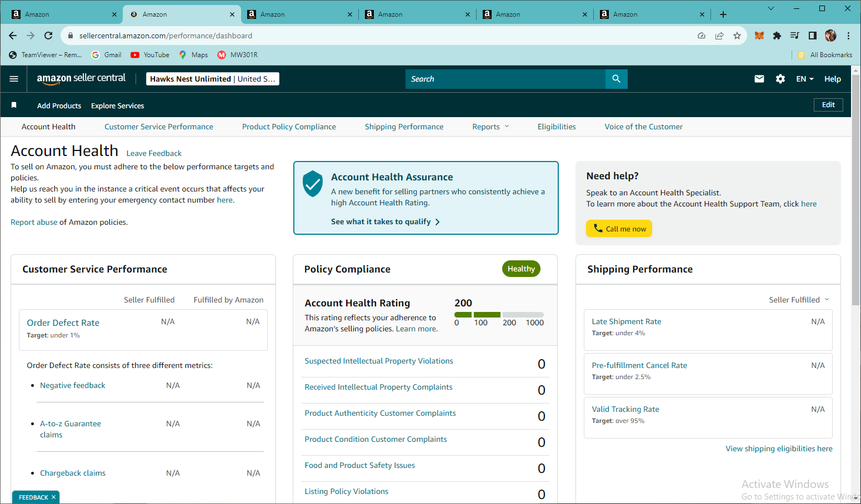Click the Account Health Rating progress bar
861x504 pixels.
(499, 315)
